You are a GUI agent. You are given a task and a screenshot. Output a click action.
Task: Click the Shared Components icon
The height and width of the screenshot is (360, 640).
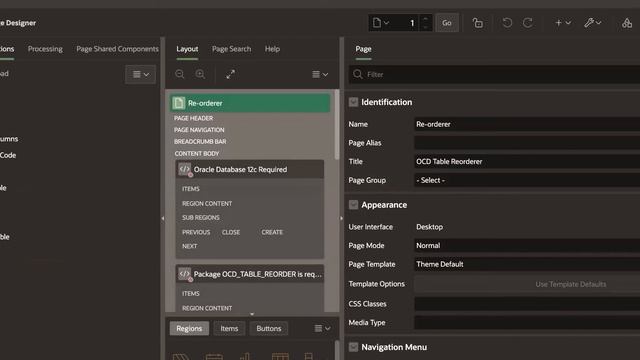click(627, 23)
